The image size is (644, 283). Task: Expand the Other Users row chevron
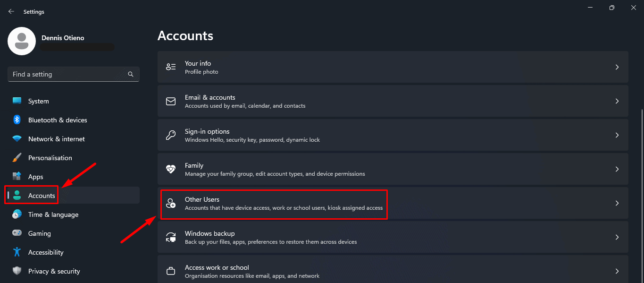click(617, 203)
